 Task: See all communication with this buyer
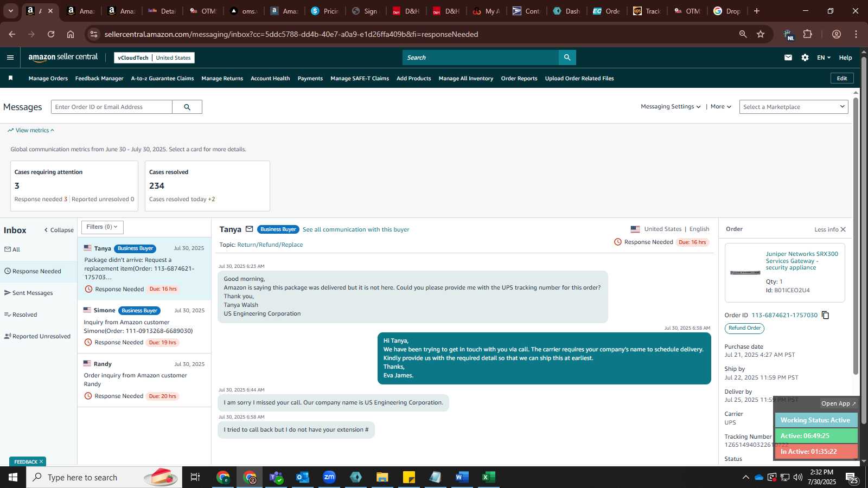point(356,229)
